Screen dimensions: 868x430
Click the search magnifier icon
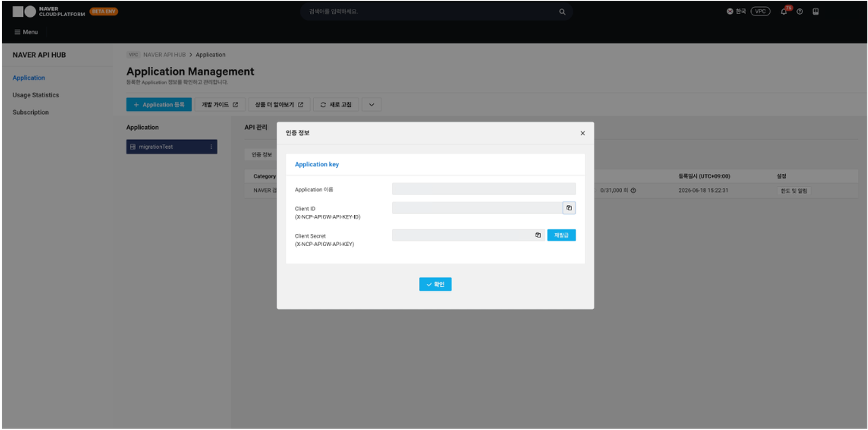pyautogui.click(x=562, y=12)
